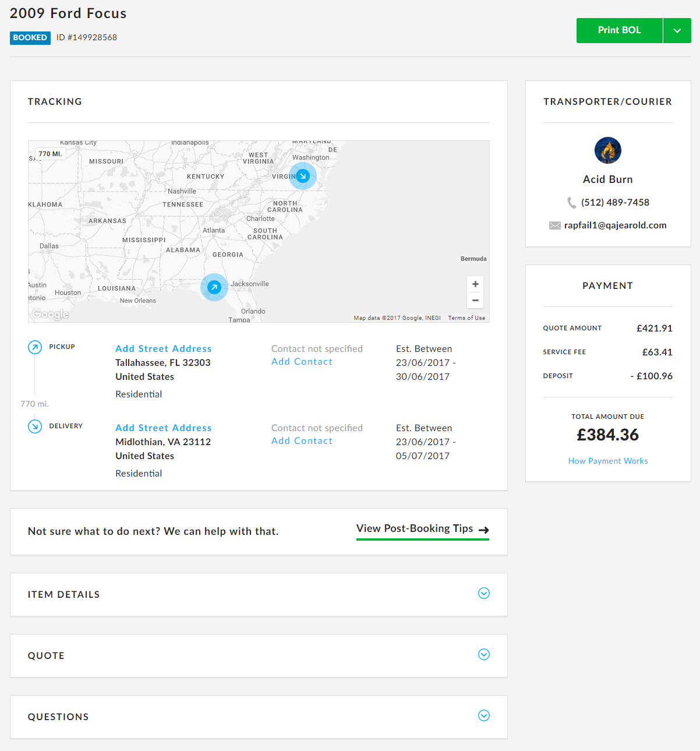
Task: Expand the Item Details section
Action: click(483, 593)
